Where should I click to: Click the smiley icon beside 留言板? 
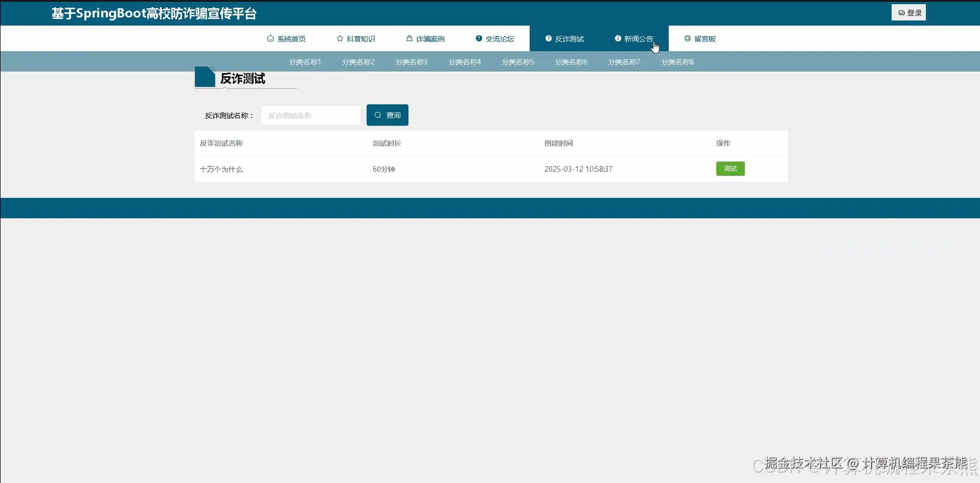pos(687,38)
